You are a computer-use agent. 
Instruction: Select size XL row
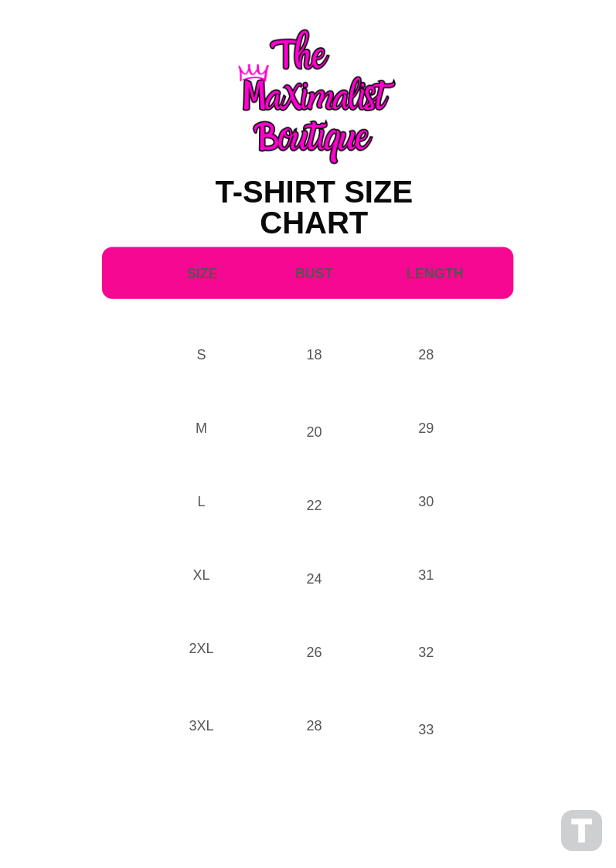coord(201,575)
